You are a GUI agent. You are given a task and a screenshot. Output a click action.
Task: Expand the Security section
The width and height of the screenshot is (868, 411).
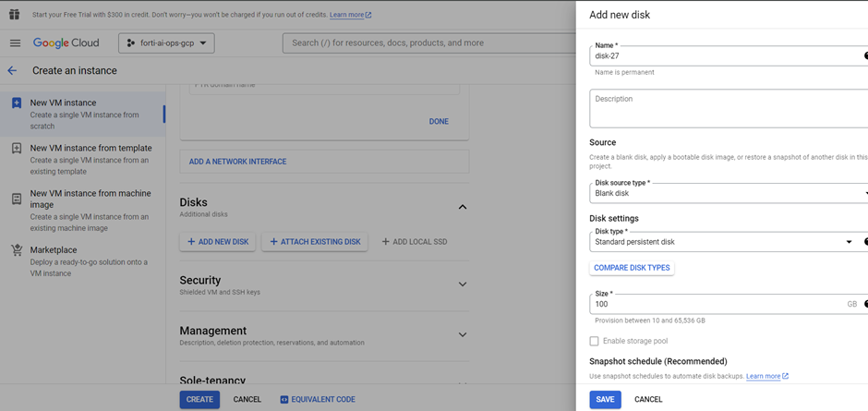[x=463, y=284]
